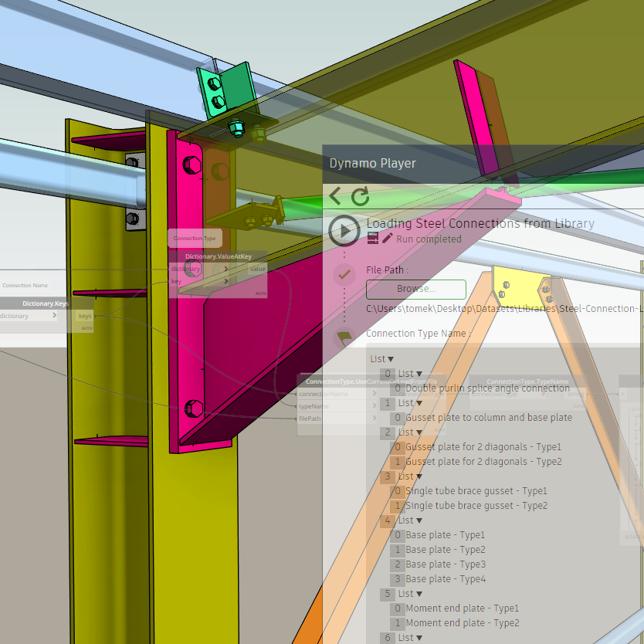The height and width of the screenshot is (644, 644).
Task: Select 'Gusset plate for 2 diagonals - Type1'
Action: (x=483, y=447)
